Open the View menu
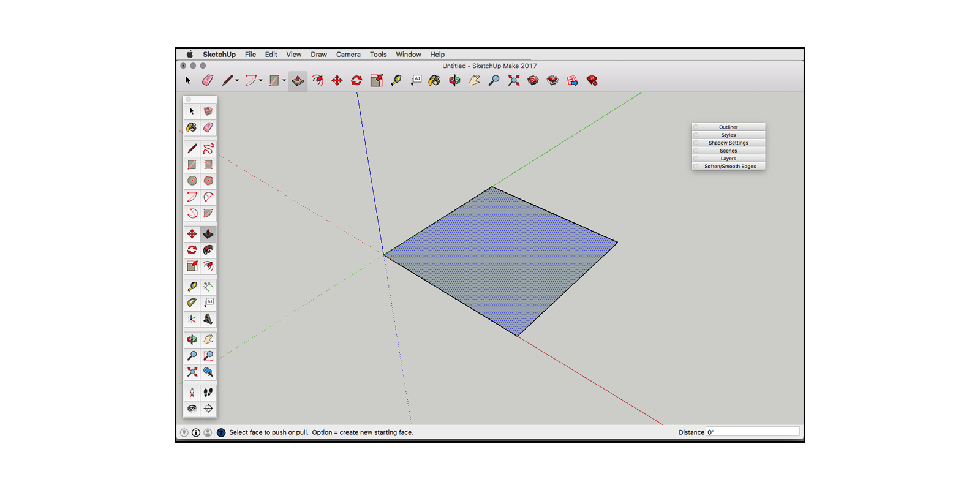Screen dimensions: 980x490 coord(294,55)
